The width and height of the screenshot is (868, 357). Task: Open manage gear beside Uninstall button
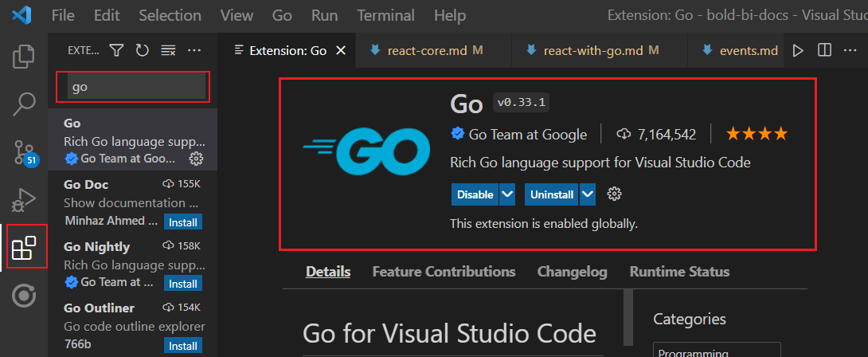[x=615, y=194]
